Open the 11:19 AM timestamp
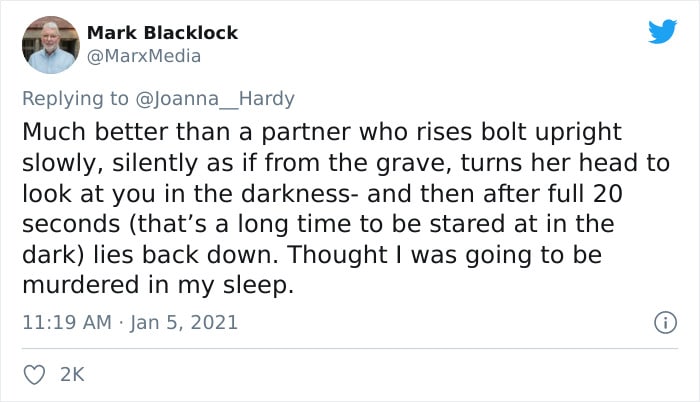Image resolution: width=700 pixels, height=402 pixels. tap(62, 323)
